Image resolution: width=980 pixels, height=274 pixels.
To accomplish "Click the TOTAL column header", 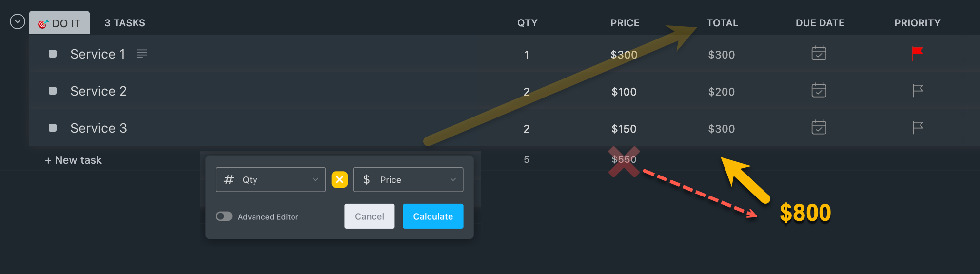I will click(722, 23).
